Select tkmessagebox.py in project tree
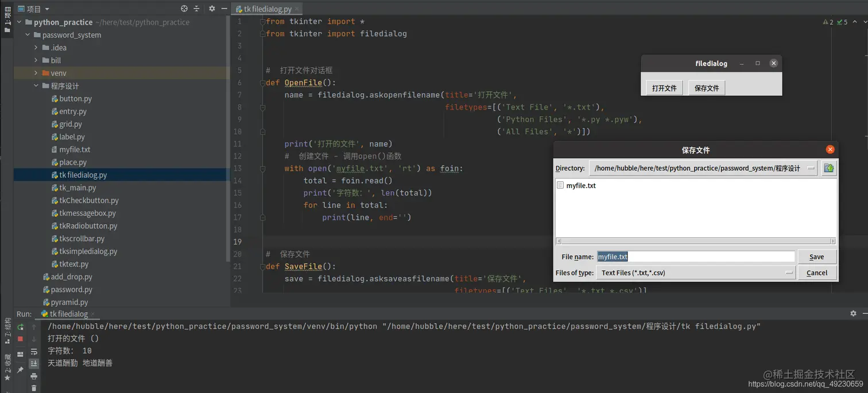 pos(87,213)
